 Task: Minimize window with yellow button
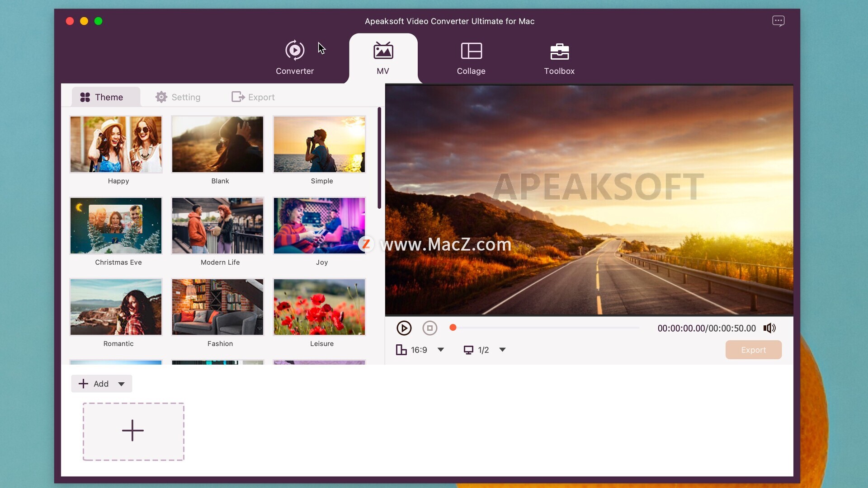coord(84,21)
